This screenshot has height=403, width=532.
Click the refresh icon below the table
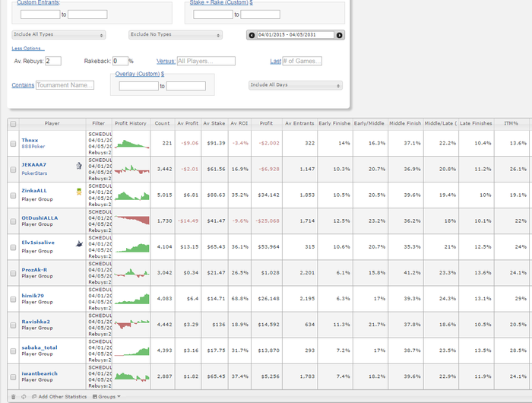pos(24,397)
